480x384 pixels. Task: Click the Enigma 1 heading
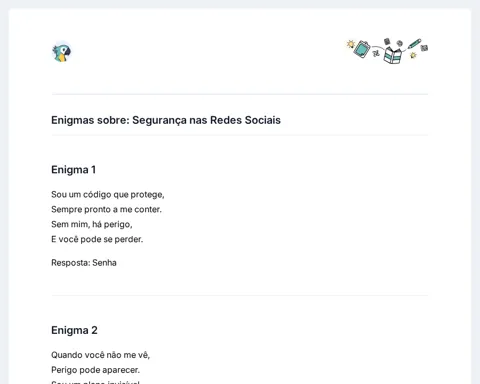(74, 170)
